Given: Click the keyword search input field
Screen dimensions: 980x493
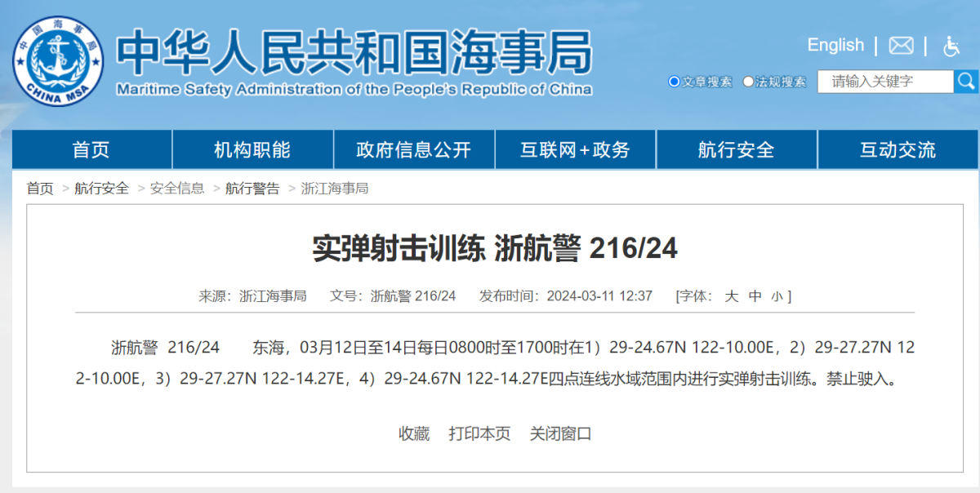Looking at the screenshot, I should (885, 82).
